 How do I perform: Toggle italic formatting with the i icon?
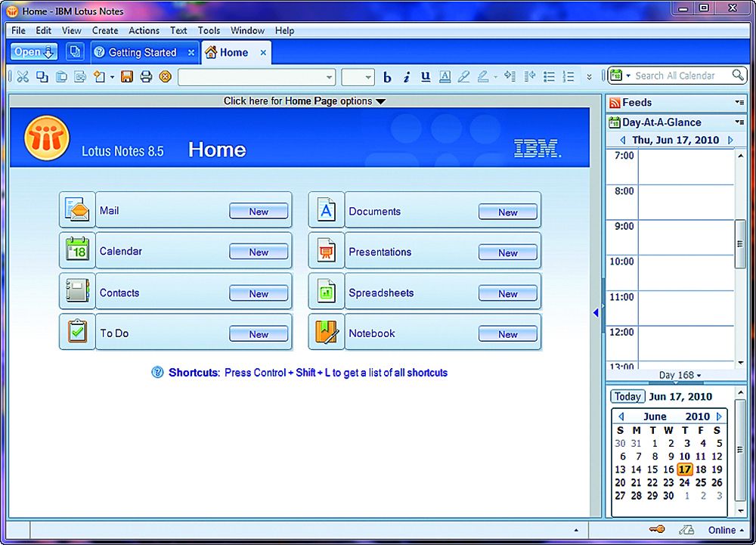[x=407, y=77]
